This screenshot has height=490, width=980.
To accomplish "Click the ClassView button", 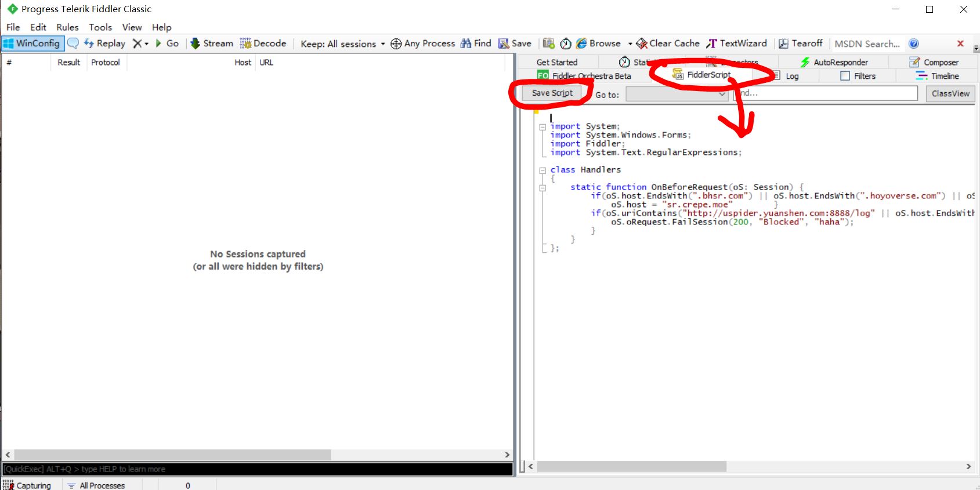I will tap(950, 93).
